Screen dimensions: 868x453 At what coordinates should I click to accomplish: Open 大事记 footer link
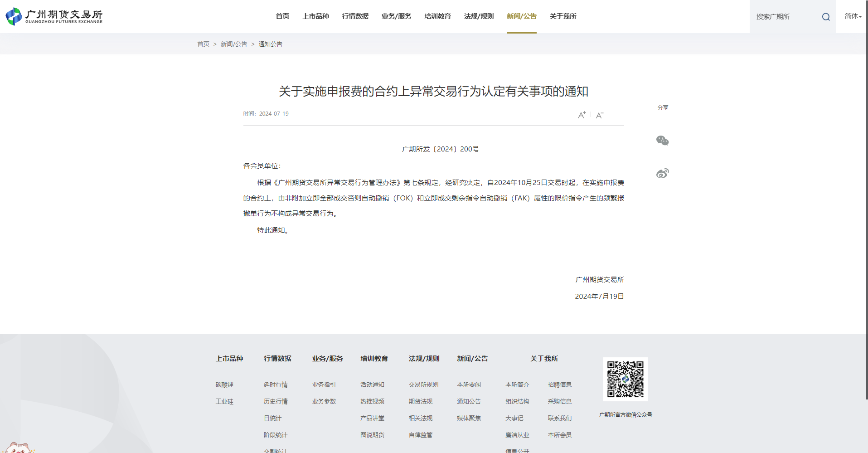(x=514, y=418)
